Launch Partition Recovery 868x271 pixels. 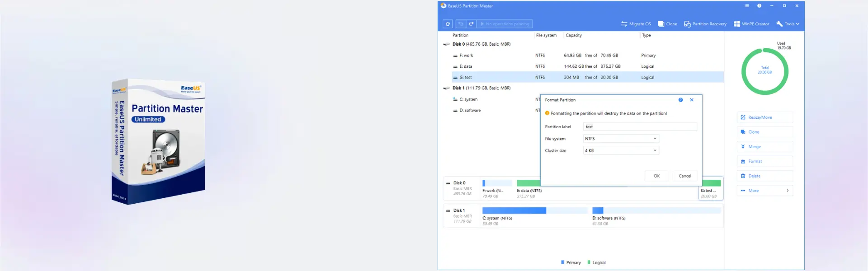pos(705,24)
